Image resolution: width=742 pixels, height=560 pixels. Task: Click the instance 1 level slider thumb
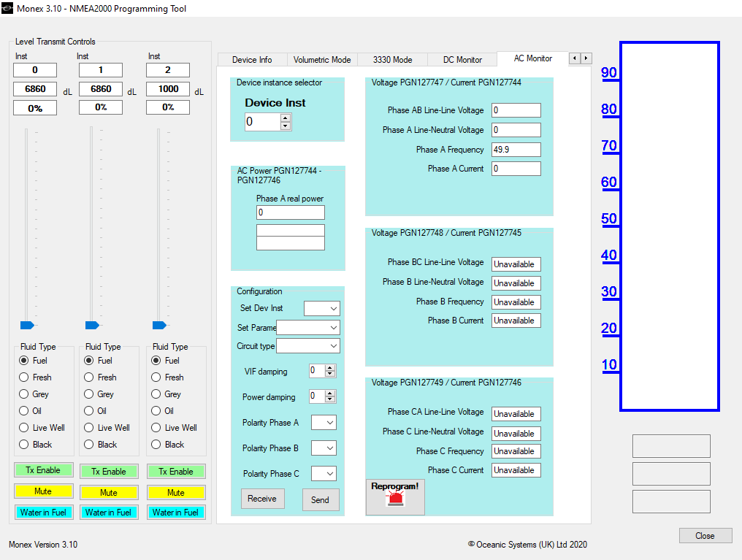(x=92, y=325)
